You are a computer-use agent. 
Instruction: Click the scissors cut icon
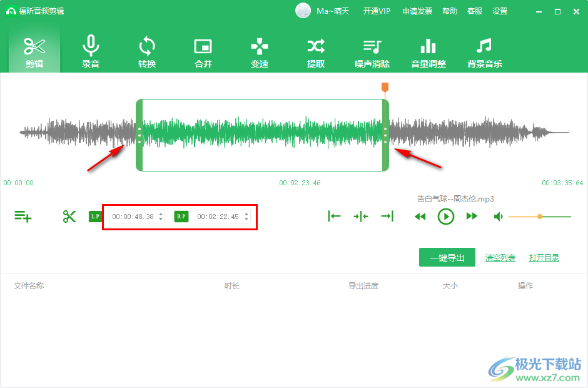point(69,217)
